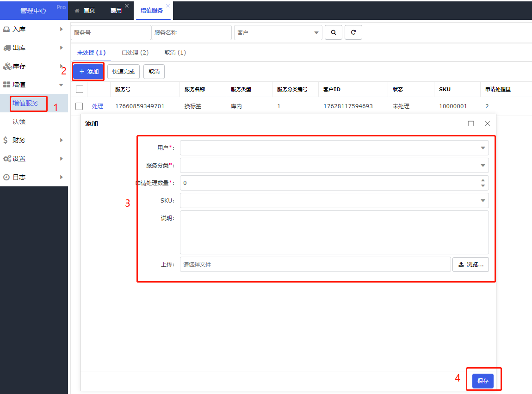Click the 状态 column header
This screenshot has width=532, height=394.
(x=398, y=89)
